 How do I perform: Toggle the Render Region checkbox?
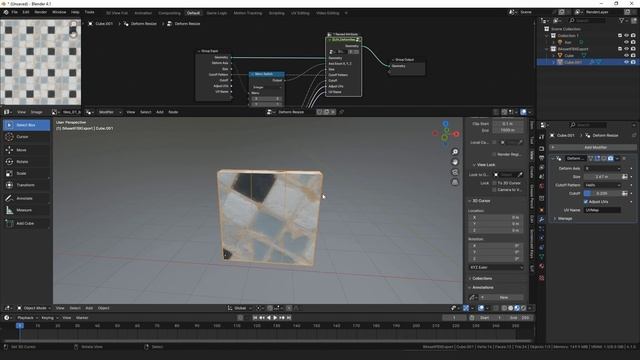click(x=494, y=154)
